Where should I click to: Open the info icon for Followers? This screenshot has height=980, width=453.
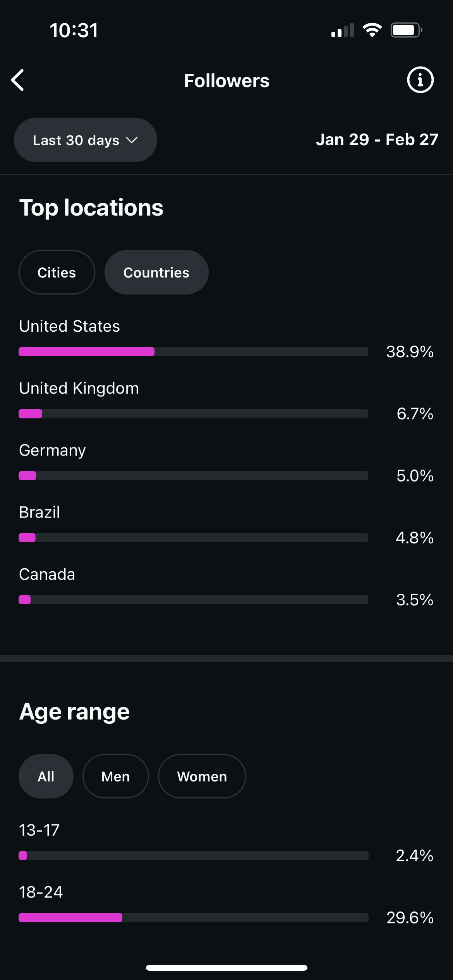tap(420, 80)
